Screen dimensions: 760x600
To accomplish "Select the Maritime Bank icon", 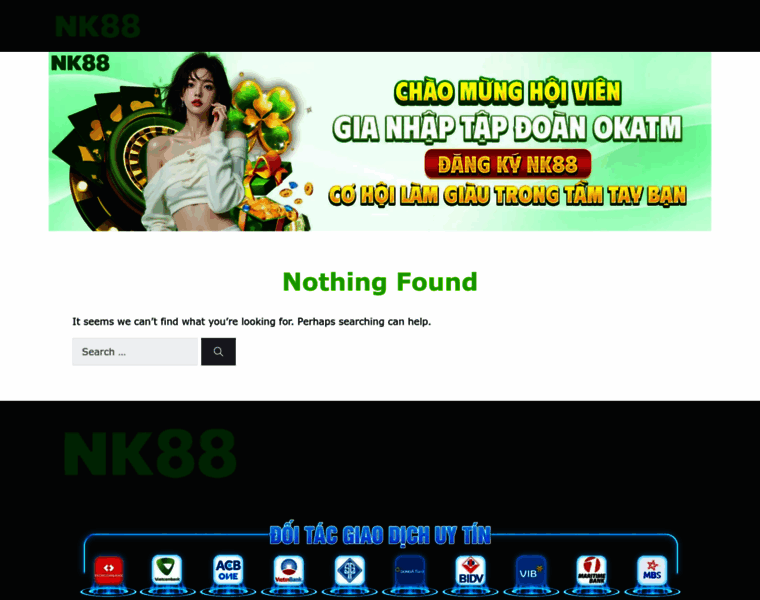I will tap(591, 570).
